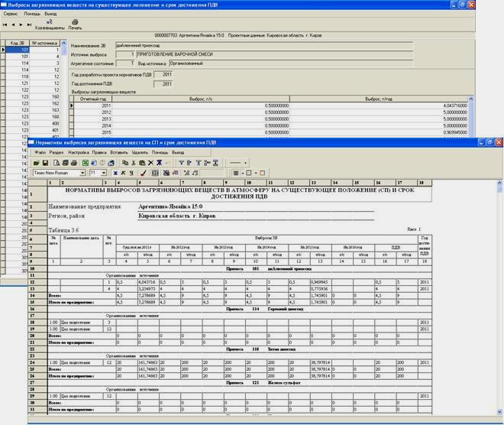This screenshot has height=425, width=504.
Task: Click the Коэффициенты toolbar icon
Action: click(49, 22)
